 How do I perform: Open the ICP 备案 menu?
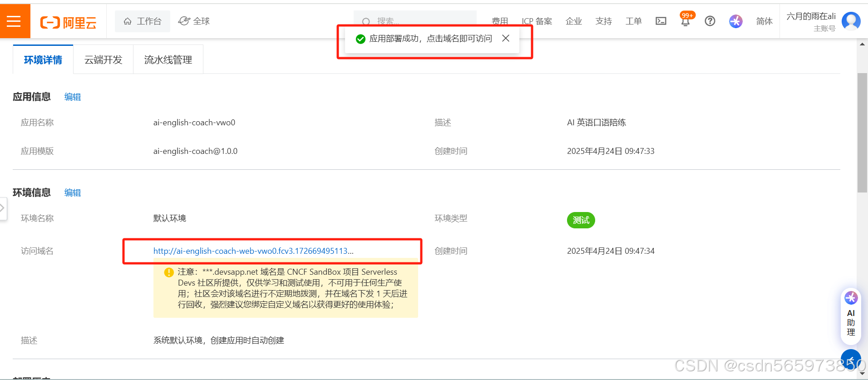[x=537, y=21]
